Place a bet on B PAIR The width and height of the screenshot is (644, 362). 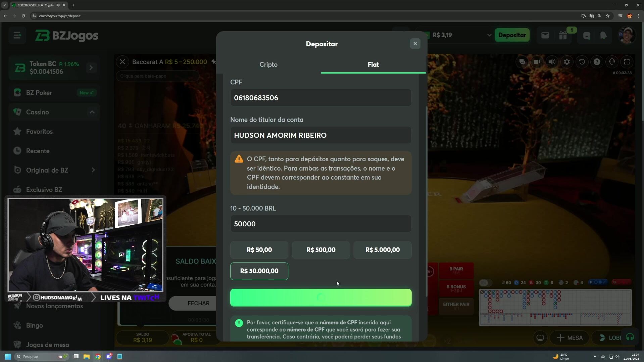pyautogui.click(x=456, y=271)
